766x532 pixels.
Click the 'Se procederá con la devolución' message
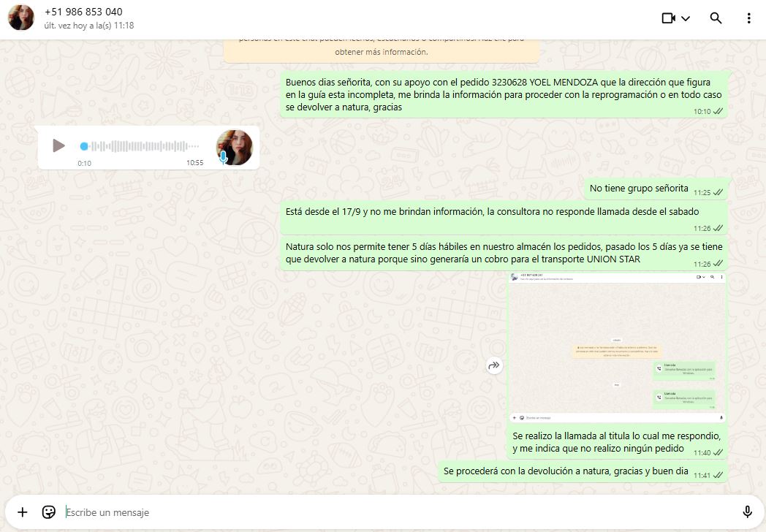tap(566, 471)
